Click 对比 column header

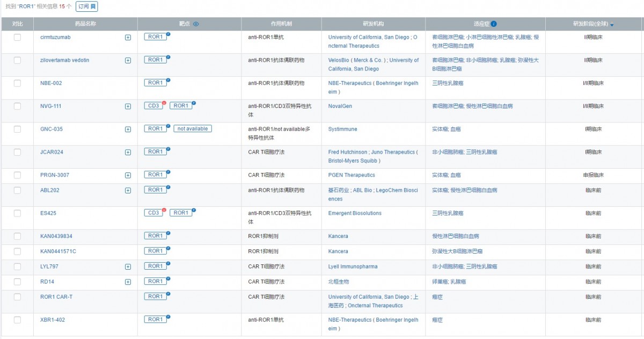pyautogui.click(x=17, y=24)
